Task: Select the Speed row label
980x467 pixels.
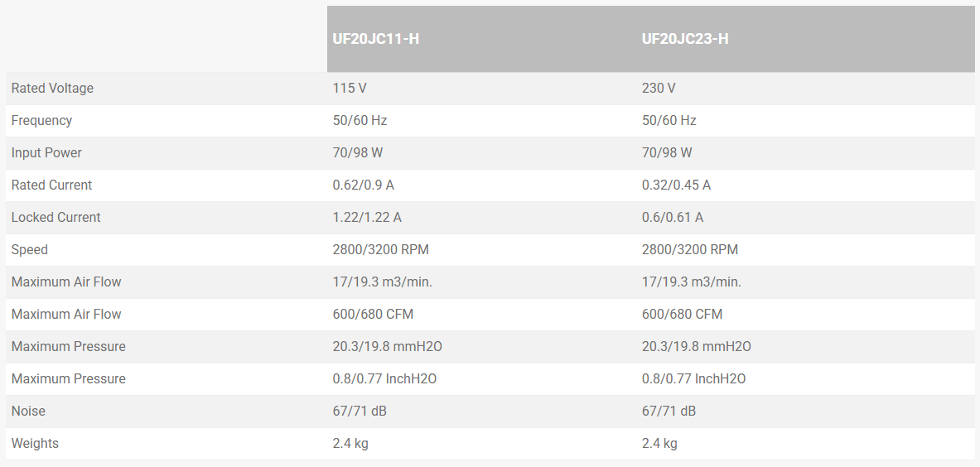Action: (x=30, y=250)
